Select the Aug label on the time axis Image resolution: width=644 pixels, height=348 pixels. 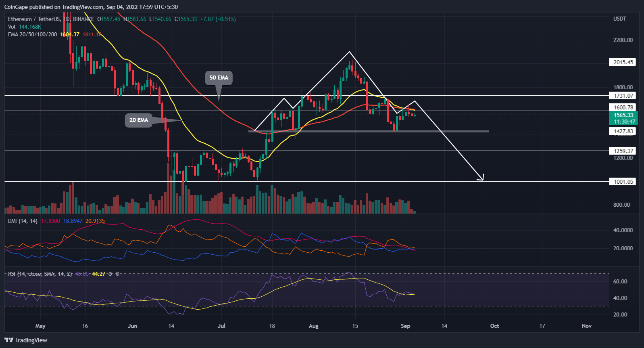[313, 326]
